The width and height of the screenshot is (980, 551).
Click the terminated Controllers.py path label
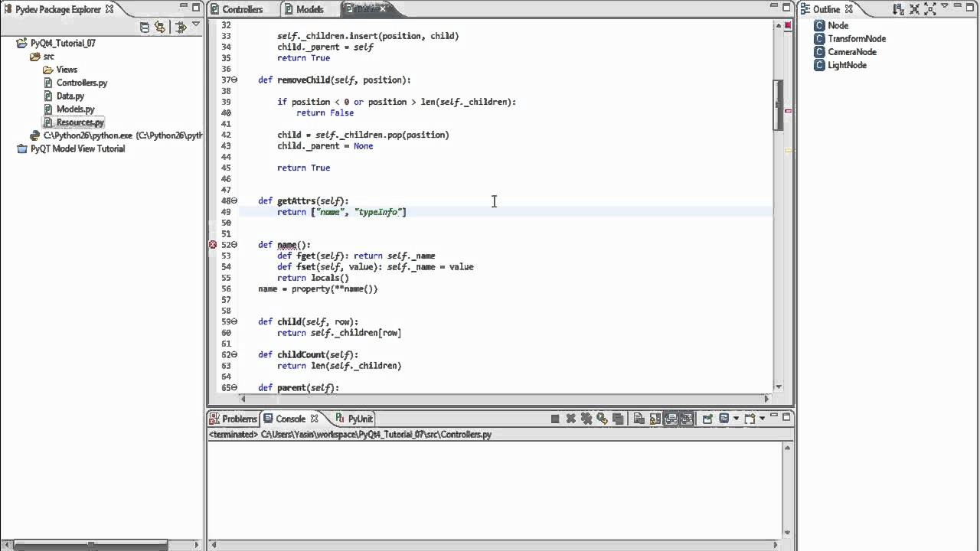pyautogui.click(x=350, y=434)
